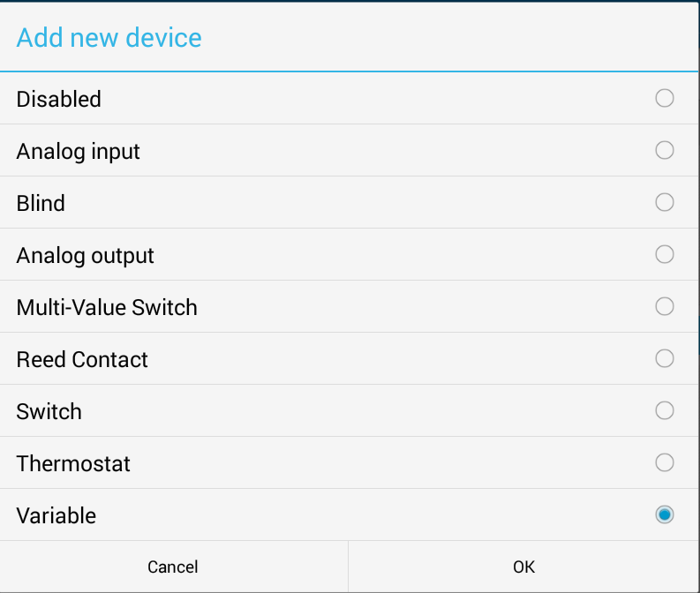Select the Multi-Value Switch radio button

point(665,306)
